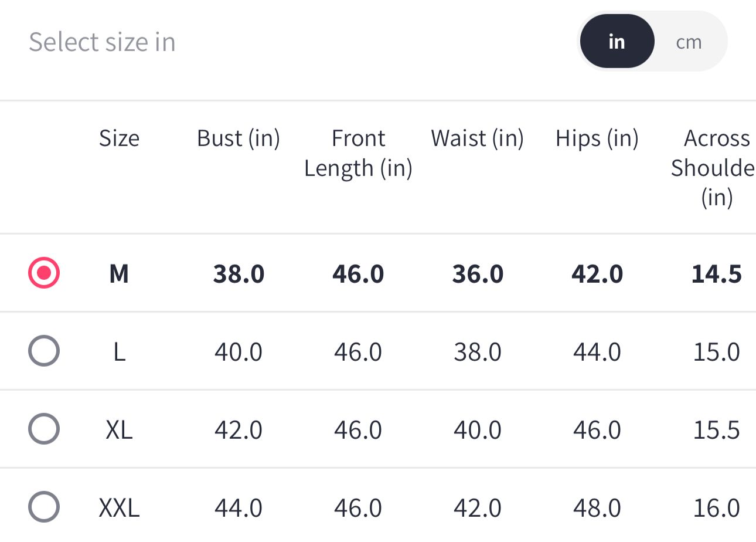Click the Hips (in) column header
The height and width of the screenshot is (542, 756).
click(597, 138)
